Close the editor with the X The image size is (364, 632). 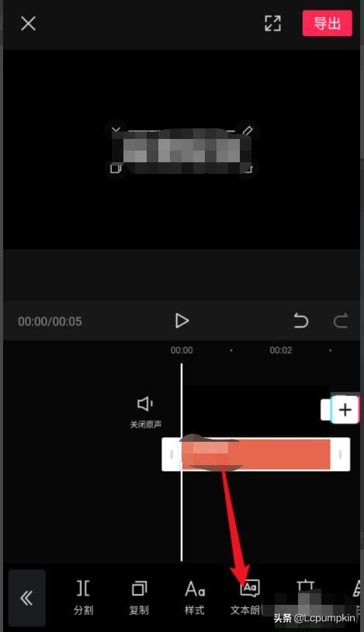point(28,23)
